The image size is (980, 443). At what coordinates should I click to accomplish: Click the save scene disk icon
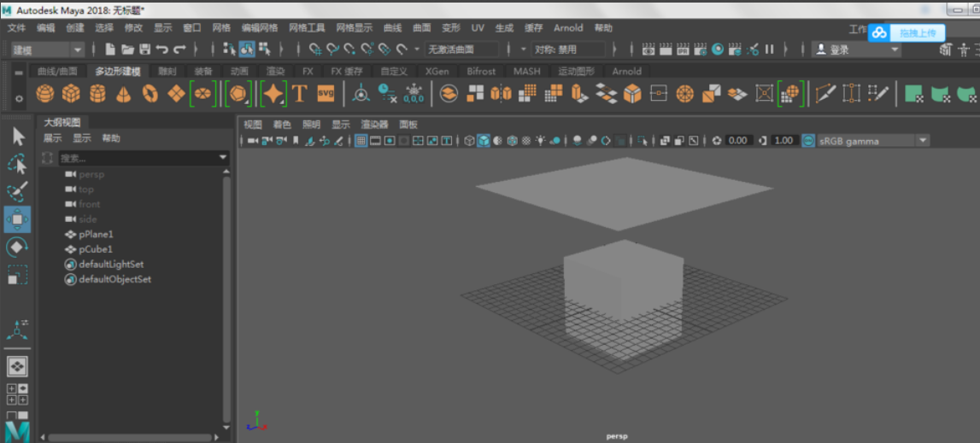[x=145, y=50]
